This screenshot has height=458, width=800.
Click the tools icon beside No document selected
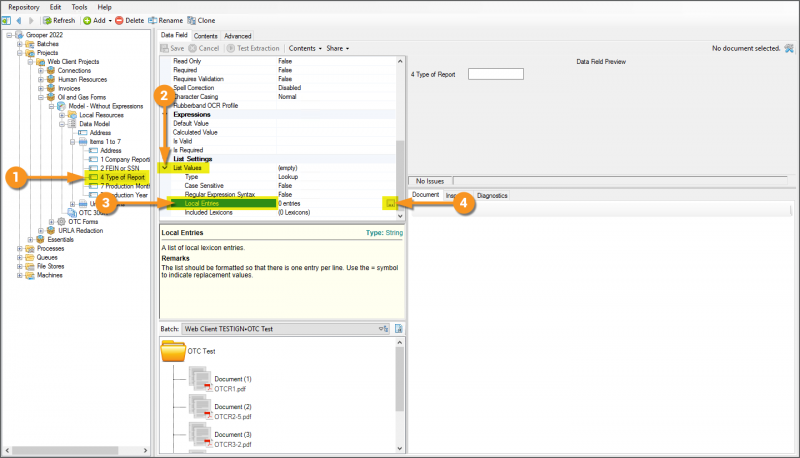pyautogui.click(x=789, y=48)
